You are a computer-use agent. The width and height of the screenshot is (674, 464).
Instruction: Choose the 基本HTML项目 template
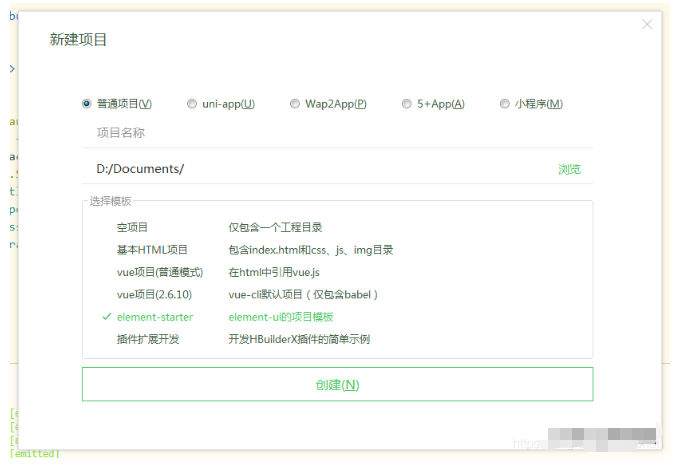(152, 250)
